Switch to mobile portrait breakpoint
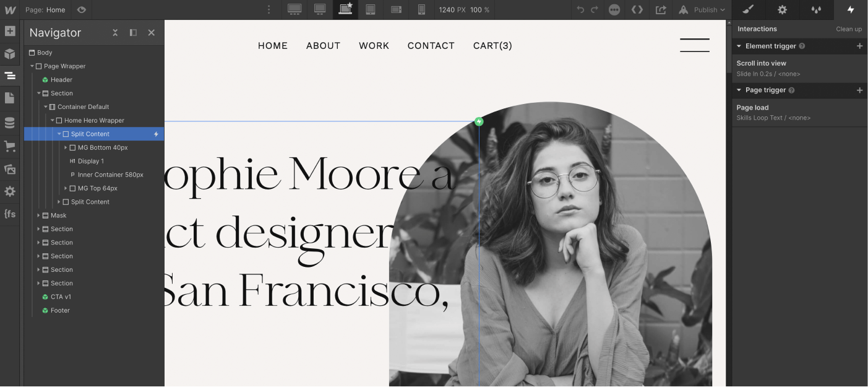Viewport: 868px width, 387px height. click(421, 9)
